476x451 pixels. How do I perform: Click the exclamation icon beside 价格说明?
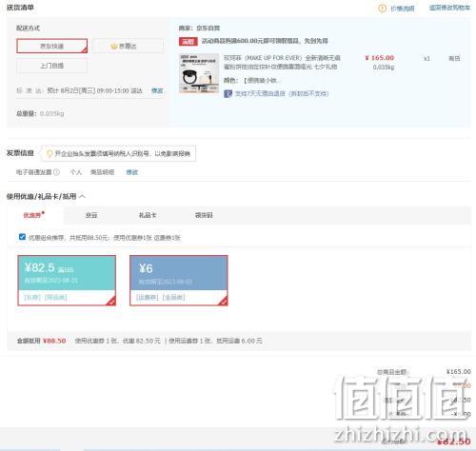[383, 9]
